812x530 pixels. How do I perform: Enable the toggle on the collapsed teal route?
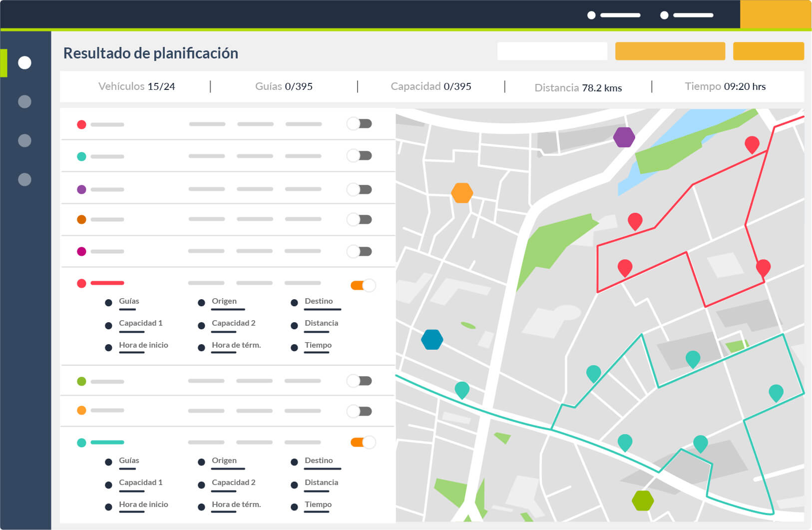coord(360,155)
